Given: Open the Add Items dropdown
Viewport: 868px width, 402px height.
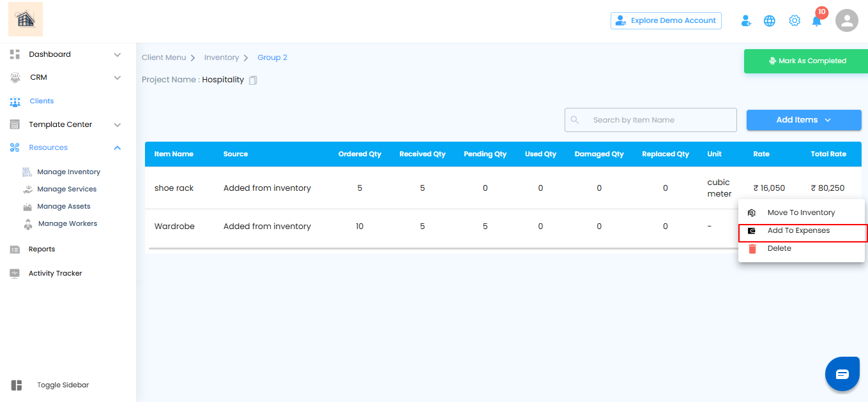Looking at the screenshot, I should [803, 120].
